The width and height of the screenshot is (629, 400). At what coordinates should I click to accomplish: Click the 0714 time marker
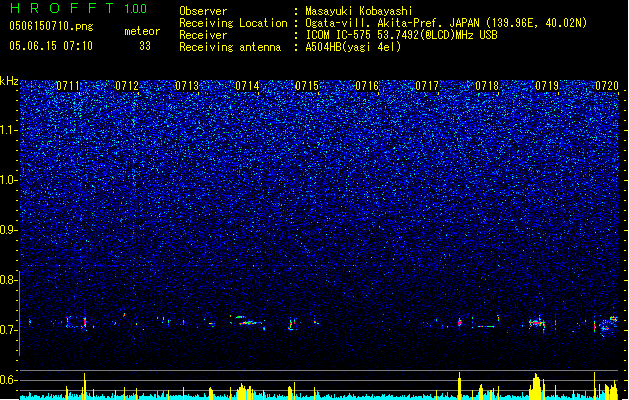(247, 86)
